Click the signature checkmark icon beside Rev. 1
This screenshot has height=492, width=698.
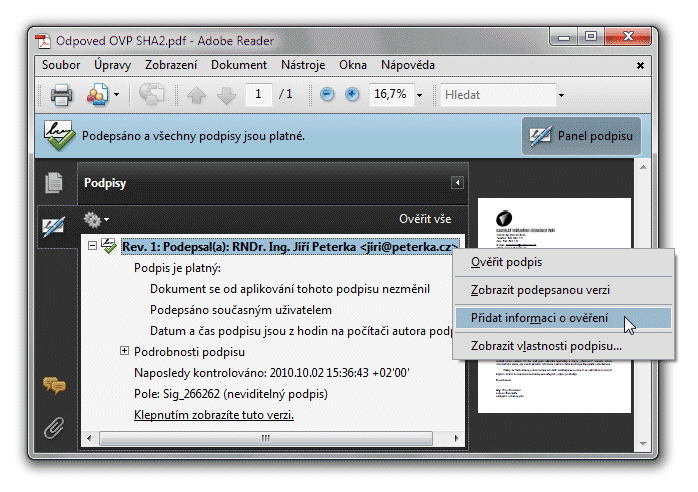coord(109,246)
